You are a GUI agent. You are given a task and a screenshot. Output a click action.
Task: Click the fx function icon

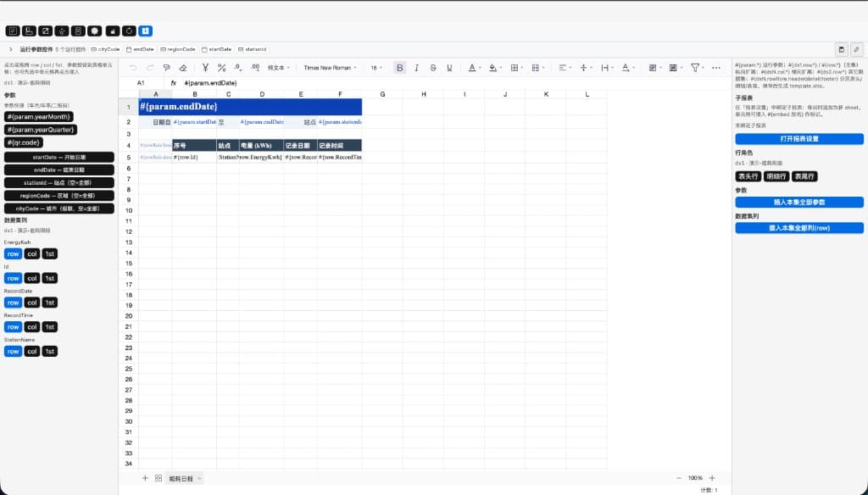coord(173,83)
